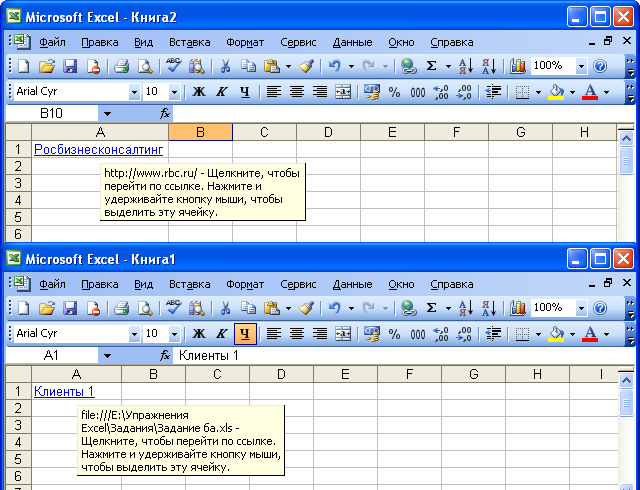
Task: Click Font Color red A in Книга2
Action: [590, 92]
